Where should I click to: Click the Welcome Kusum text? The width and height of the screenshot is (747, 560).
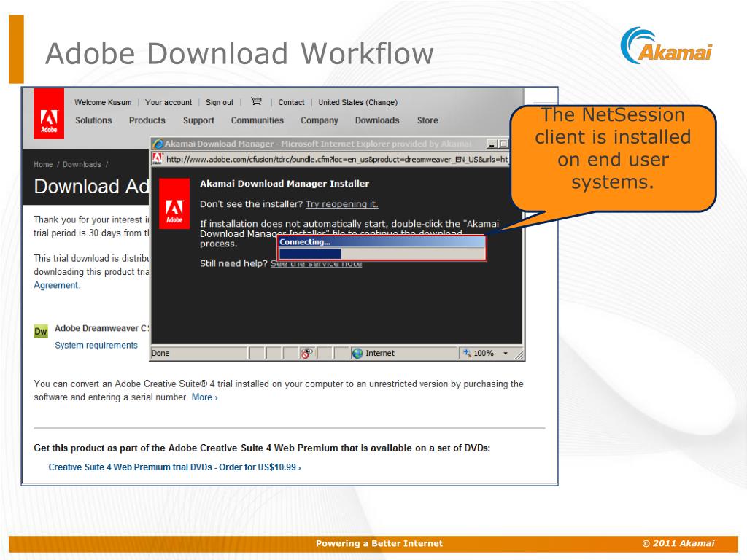pos(103,102)
